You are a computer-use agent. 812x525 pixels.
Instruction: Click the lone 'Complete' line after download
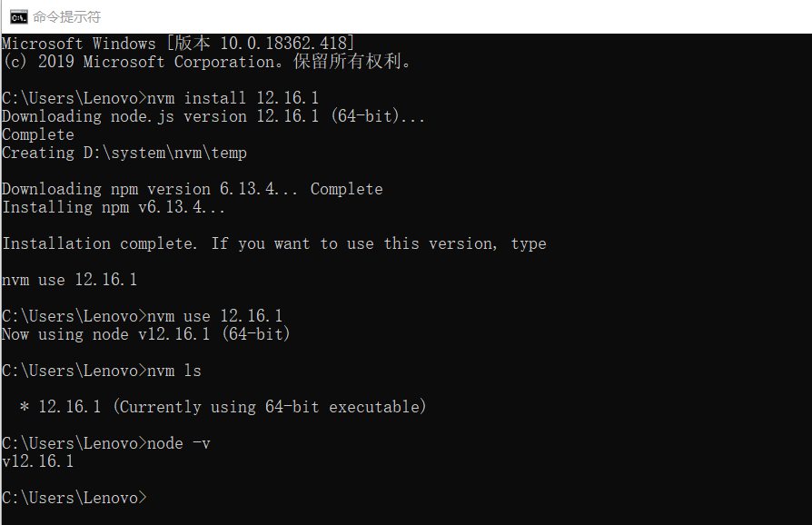point(38,134)
